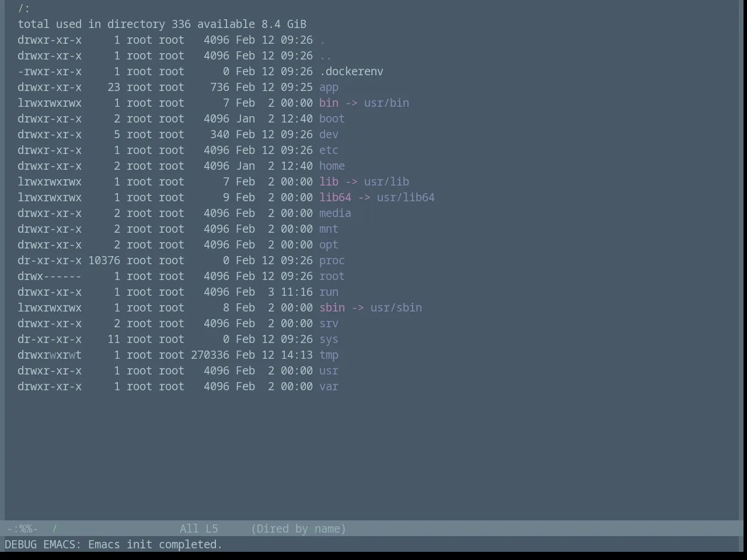The image size is (747, 560).
Task: Open the var directory entry
Action: tap(329, 387)
